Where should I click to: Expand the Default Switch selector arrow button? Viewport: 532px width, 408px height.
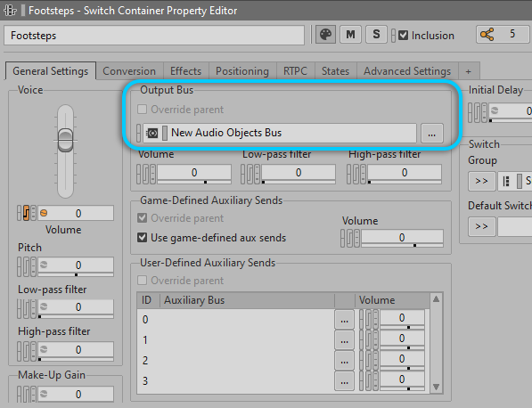[x=481, y=226]
